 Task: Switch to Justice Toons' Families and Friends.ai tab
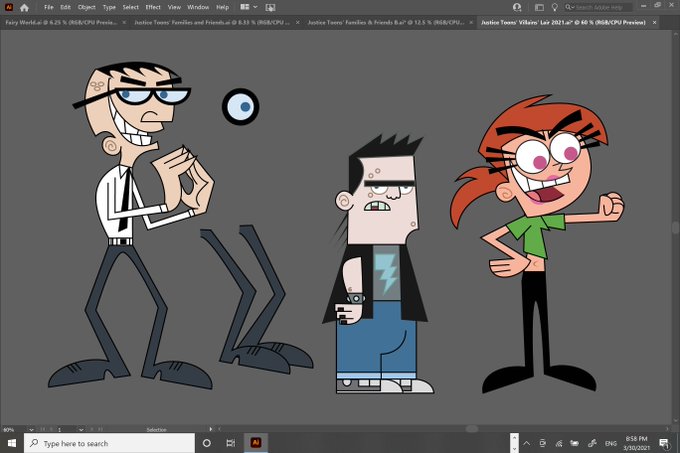coord(212,23)
